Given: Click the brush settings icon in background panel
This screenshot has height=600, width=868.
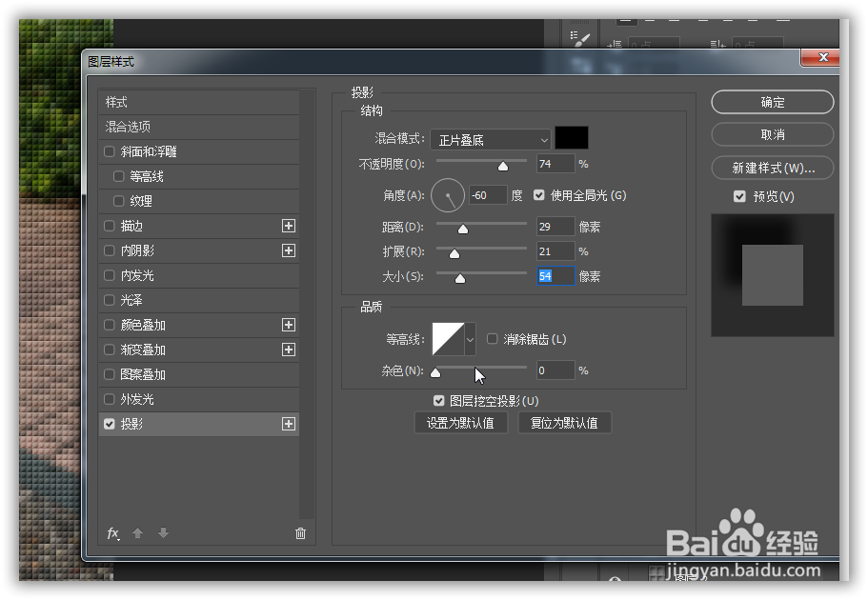Looking at the screenshot, I should (x=579, y=38).
